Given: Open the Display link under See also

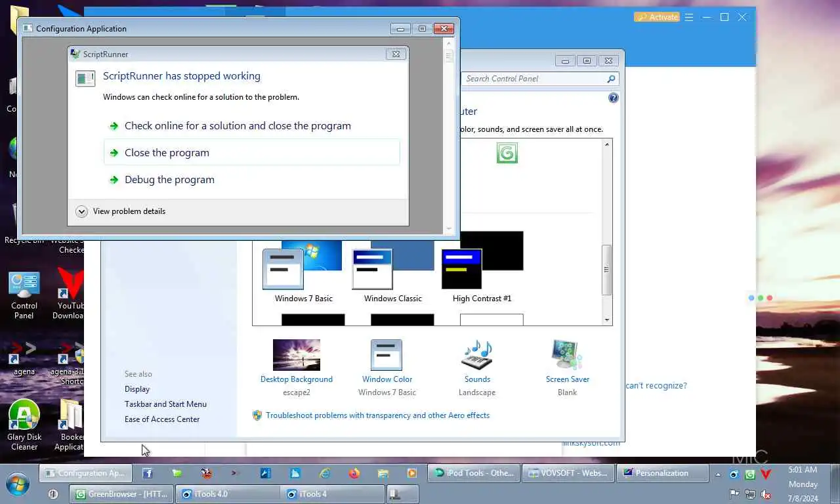Looking at the screenshot, I should 137,389.
